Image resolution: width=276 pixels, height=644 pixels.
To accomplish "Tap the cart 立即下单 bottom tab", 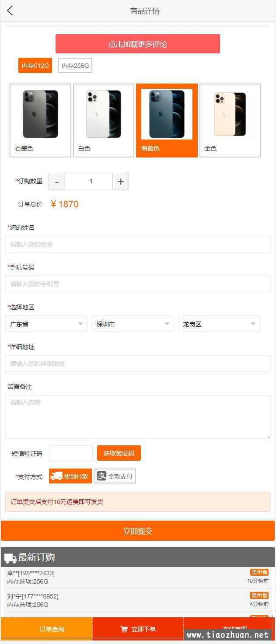I will pos(138,629).
